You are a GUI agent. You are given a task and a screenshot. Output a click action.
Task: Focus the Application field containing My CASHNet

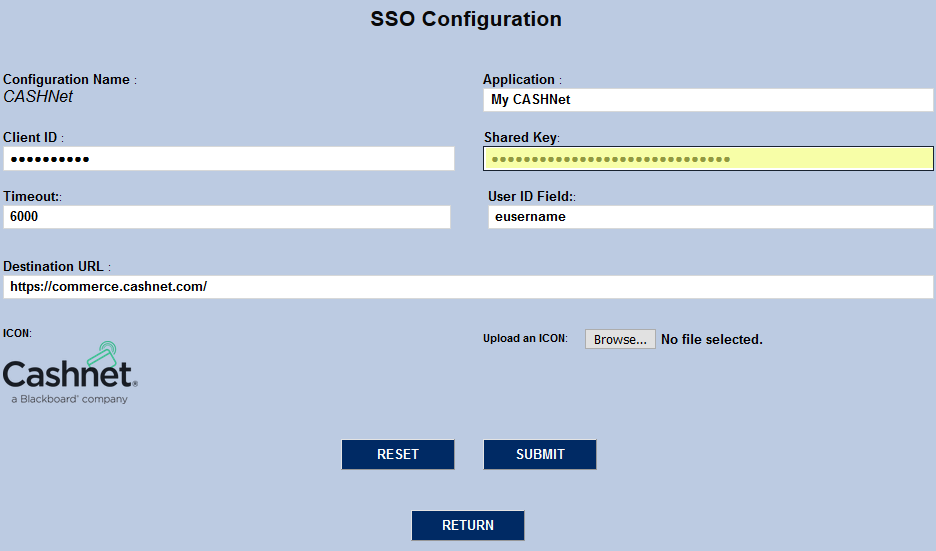708,100
